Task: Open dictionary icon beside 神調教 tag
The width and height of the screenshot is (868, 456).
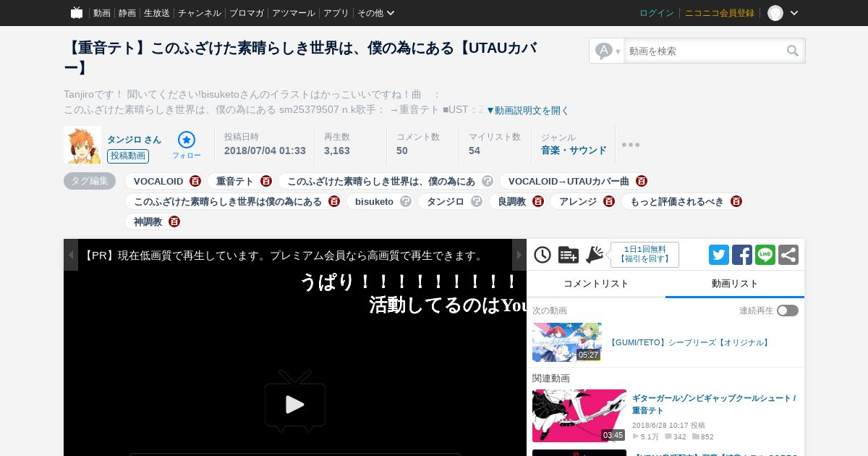Action: [x=174, y=221]
